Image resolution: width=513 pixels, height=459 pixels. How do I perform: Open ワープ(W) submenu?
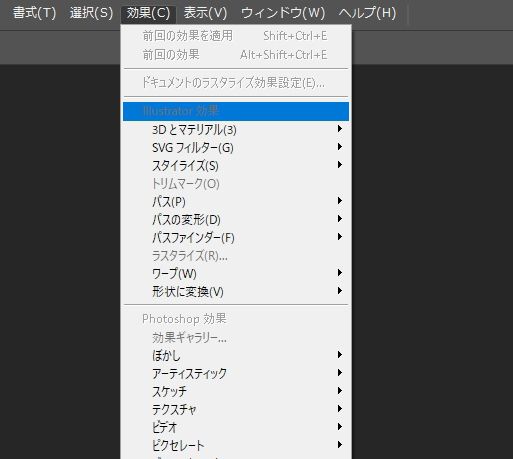tap(236, 274)
